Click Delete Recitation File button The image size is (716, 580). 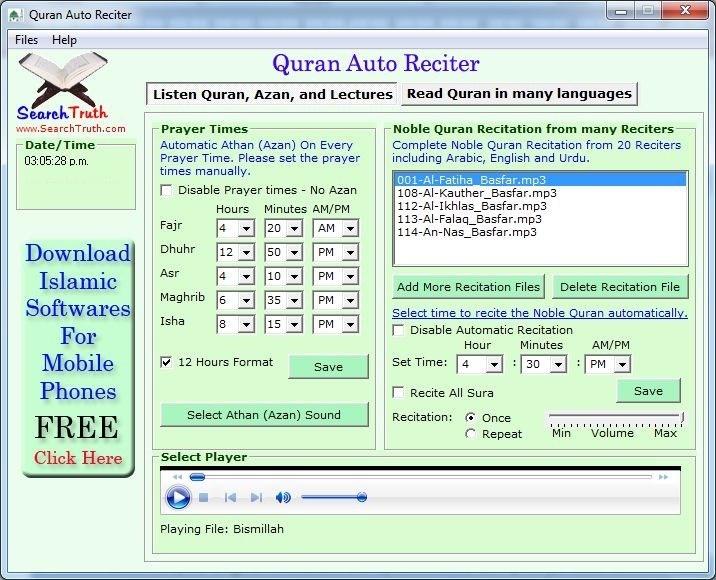[x=620, y=287]
